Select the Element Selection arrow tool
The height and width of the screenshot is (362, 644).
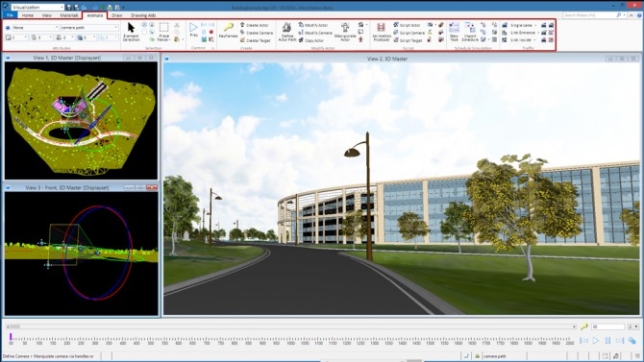(x=131, y=32)
